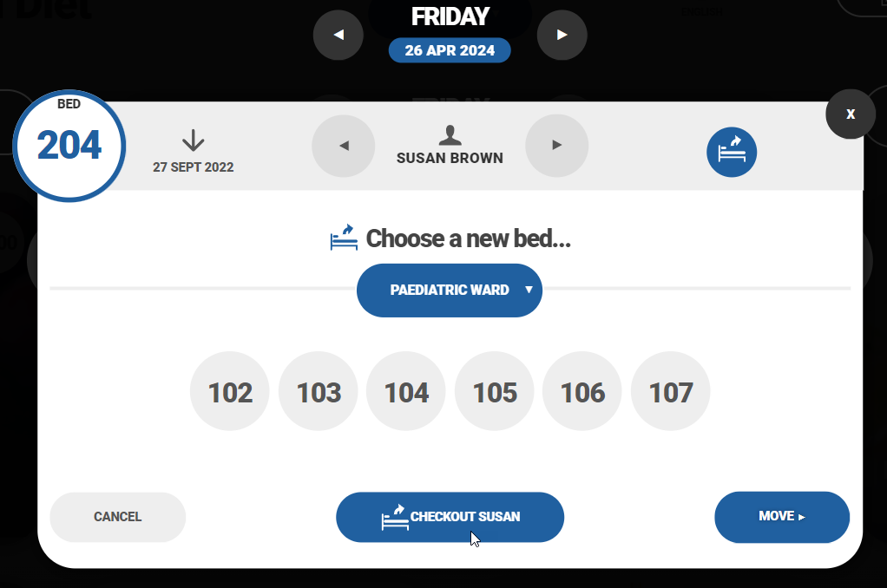Select bed 104
Viewport: 887px width, 588px height.
(x=406, y=392)
